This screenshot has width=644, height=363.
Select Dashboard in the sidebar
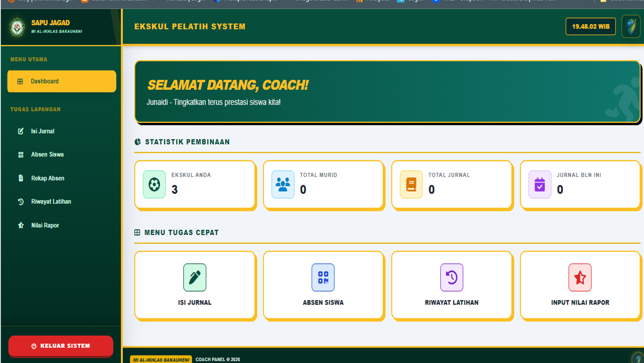62,81
